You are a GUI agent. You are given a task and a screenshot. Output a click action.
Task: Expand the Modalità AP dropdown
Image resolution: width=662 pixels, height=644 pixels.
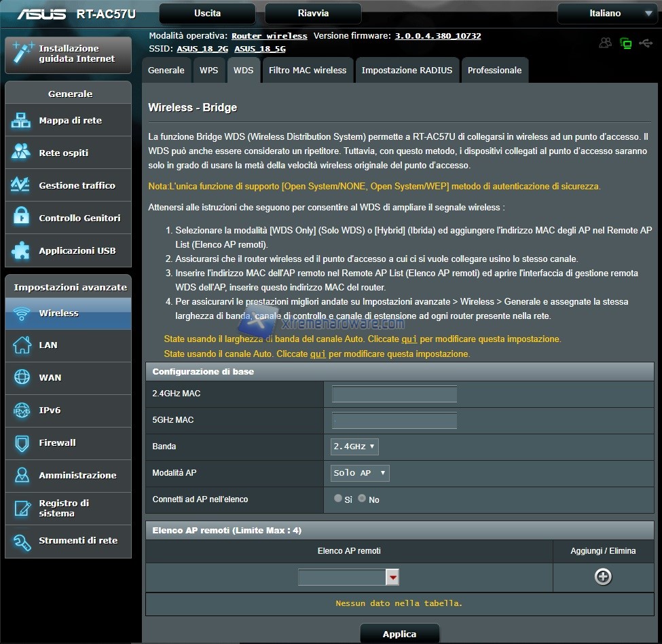pyautogui.click(x=360, y=473)
